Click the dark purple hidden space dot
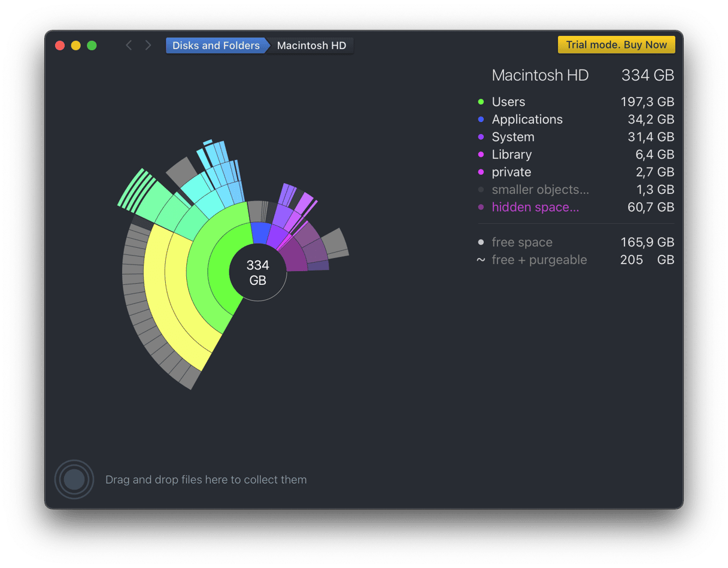This screenshot has width=728, height=568. (x=481, y=208)
